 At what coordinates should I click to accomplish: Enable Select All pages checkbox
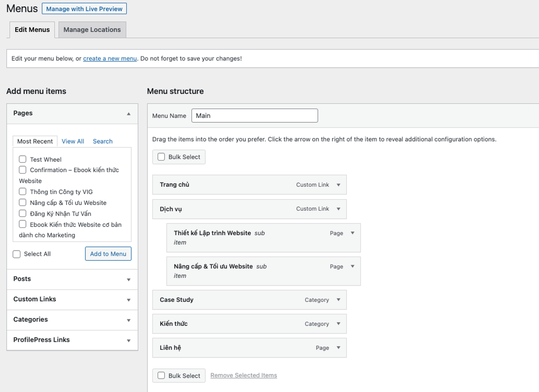17,254
